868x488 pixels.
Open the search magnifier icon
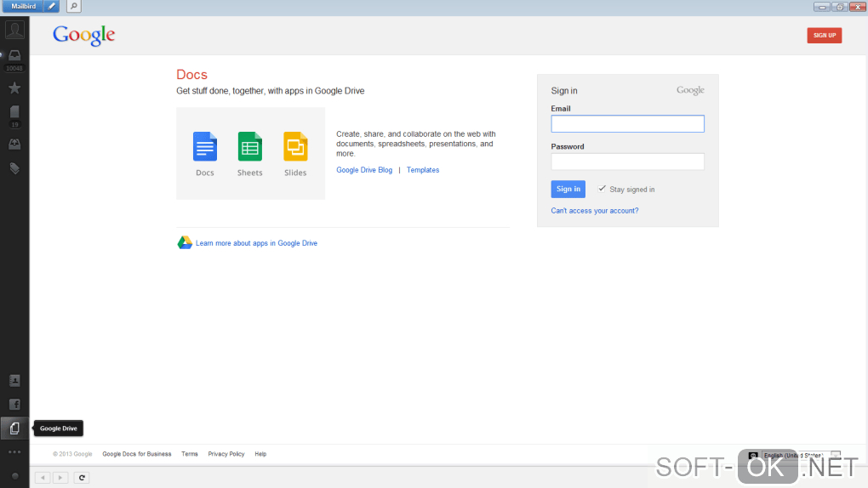tap(74, 7)
